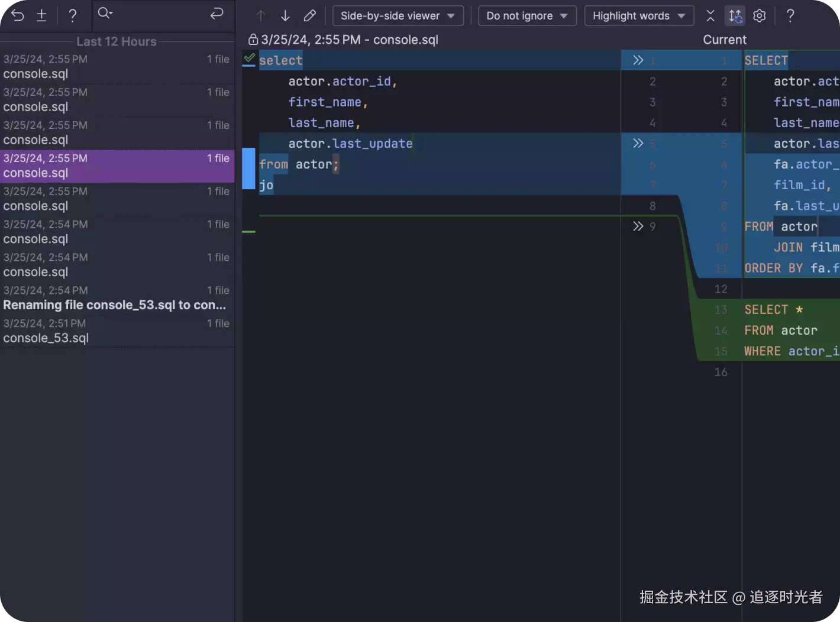The height and width of the screenshot is (622, 840).
Task: Click 'FROM actor' on line 9 right pane
Action: [x=781, y=226]
